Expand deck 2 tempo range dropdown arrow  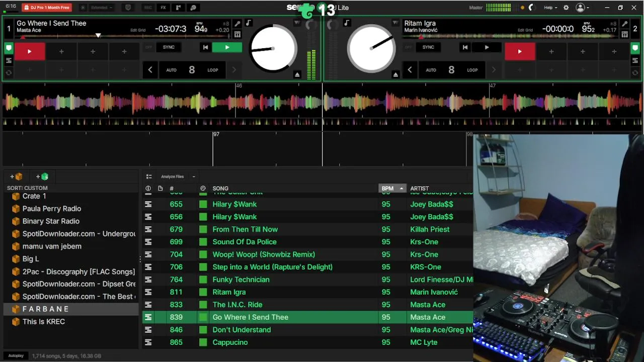[x=395, y=23]
